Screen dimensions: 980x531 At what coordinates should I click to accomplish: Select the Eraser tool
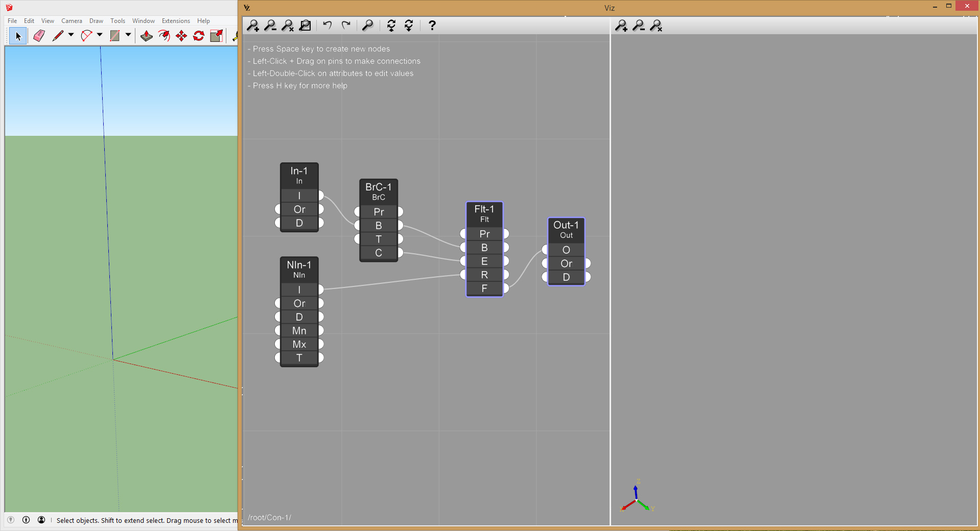tap(39, 36)
